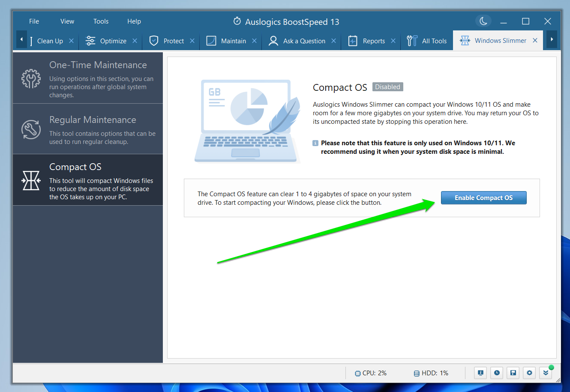Screen dimensions: 570x392
Task: Close the Reports tab
Action: pos(393,41)
